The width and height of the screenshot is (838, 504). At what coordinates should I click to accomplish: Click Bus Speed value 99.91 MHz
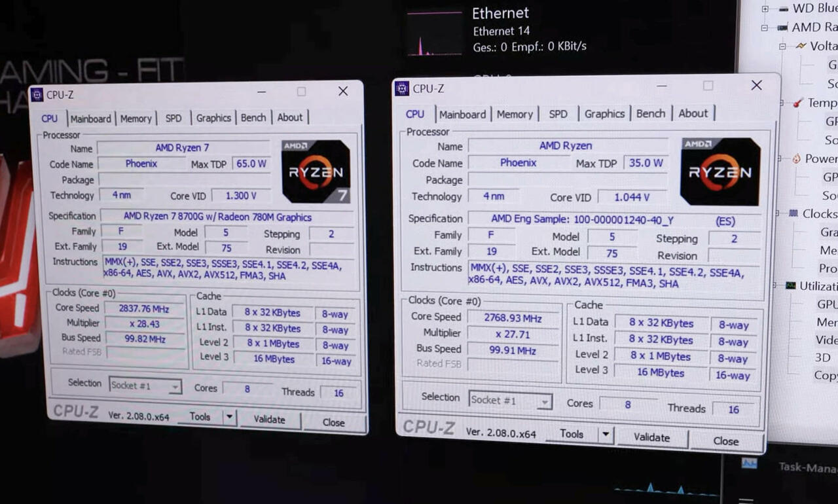(x=513, y=350)
